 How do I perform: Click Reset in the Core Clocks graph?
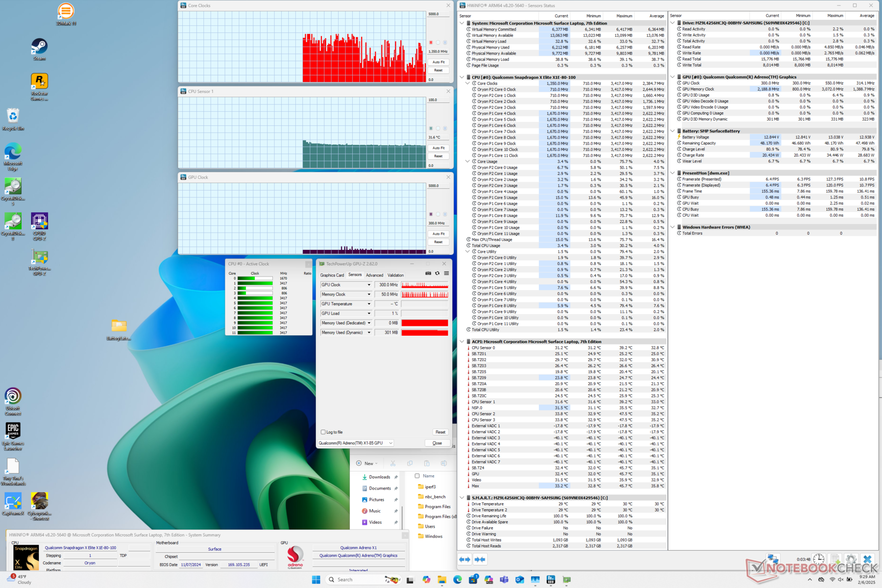[x=439, y=71]
